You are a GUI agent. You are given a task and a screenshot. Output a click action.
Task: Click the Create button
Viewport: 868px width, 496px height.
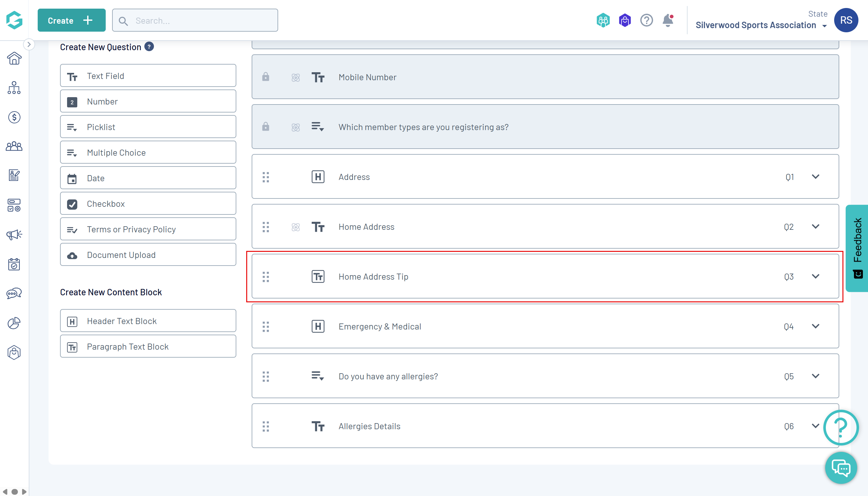click(x=71, y=20)
